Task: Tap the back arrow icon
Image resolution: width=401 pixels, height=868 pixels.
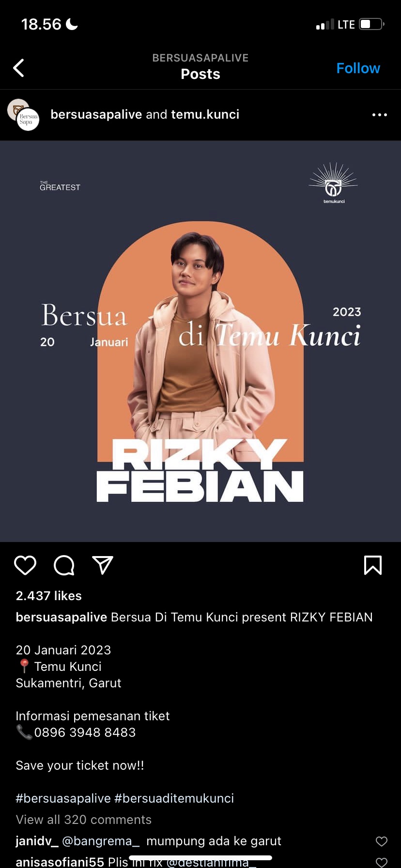Action: click(18, 68)
